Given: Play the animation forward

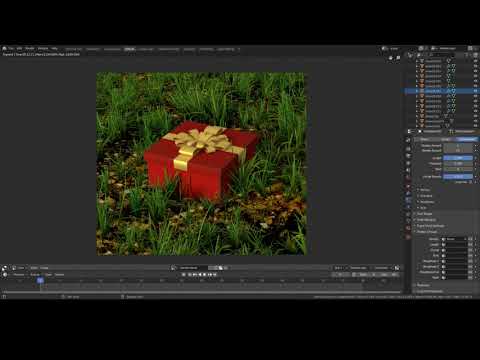Looking at the screenshot, I should pos(204,274).
